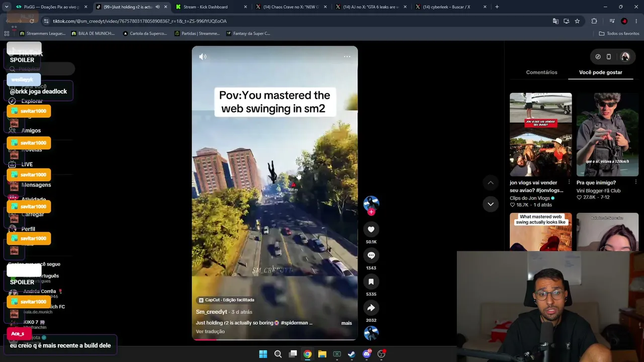Open the Cartola da Superco bookmark
This screenshot has height=362, width=644.
tap(144, 34)
